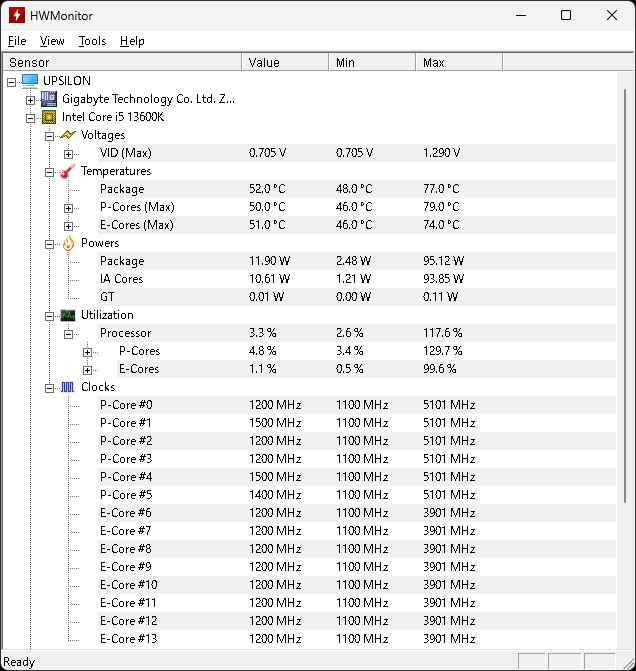The height and width of the screenshot is (671, 636).
Task: Select the GT power row
Action: [357, 297]
